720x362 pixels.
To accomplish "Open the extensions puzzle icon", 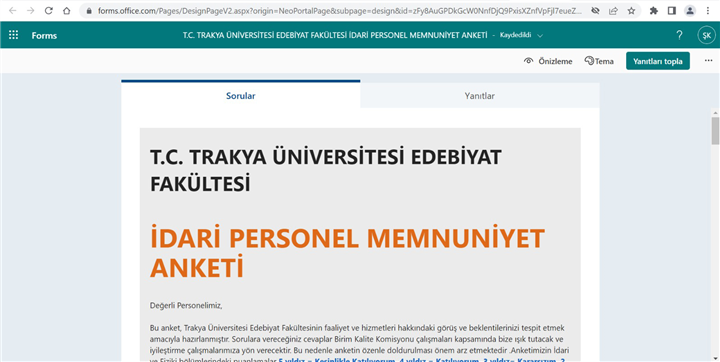I will pyautogui.click(x=654, y=11).
